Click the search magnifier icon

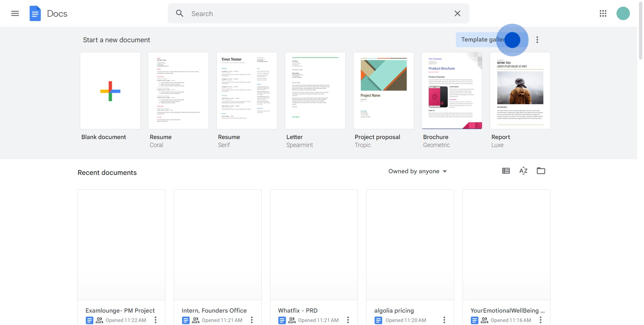point(180,13)
